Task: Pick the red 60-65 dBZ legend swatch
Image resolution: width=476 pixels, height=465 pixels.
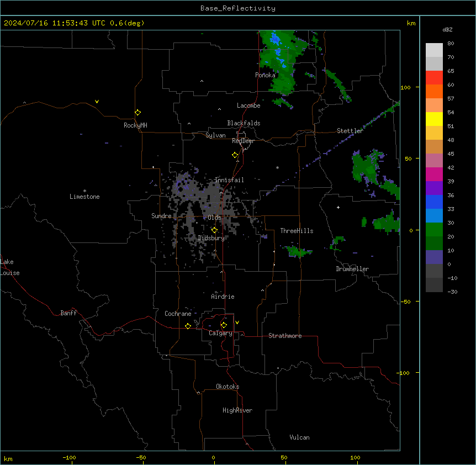Action: tap(434, 78)
